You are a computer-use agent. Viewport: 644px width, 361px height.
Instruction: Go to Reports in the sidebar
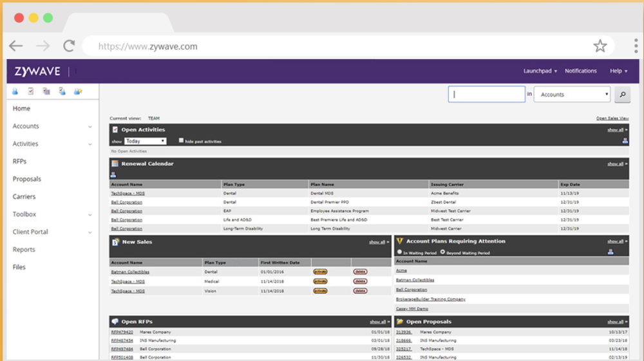point(24,250)
